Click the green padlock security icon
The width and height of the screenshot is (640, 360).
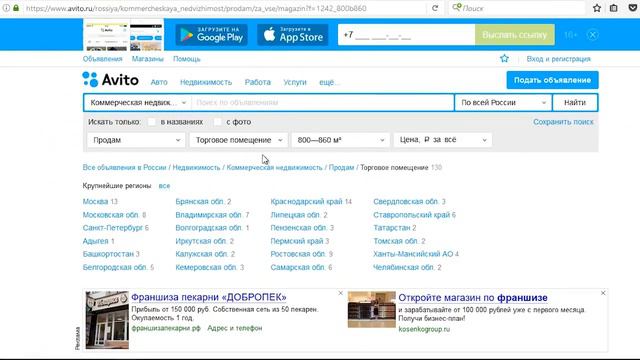click(x=16, y=8)
